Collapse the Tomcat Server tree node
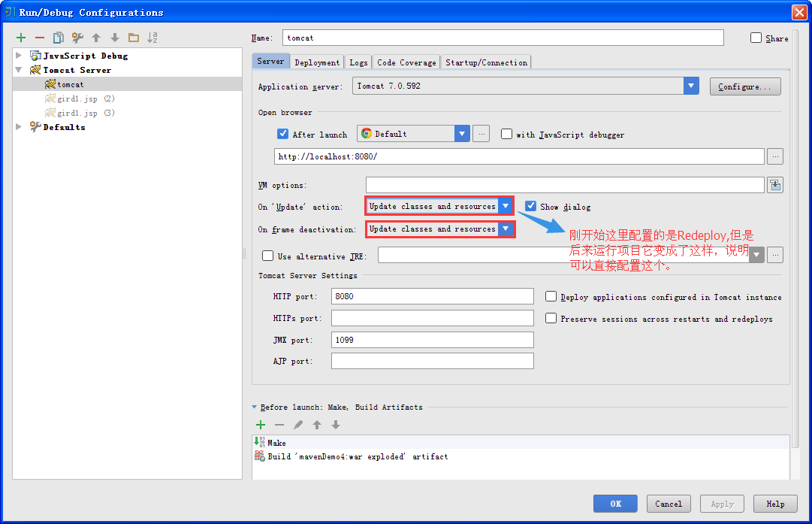Viewport: 812px width, 524px height. click(x=19, y=70)
